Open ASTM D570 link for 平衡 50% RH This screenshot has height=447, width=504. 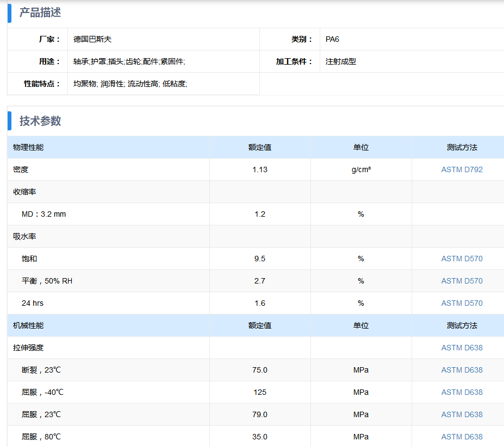pos(462,281)
